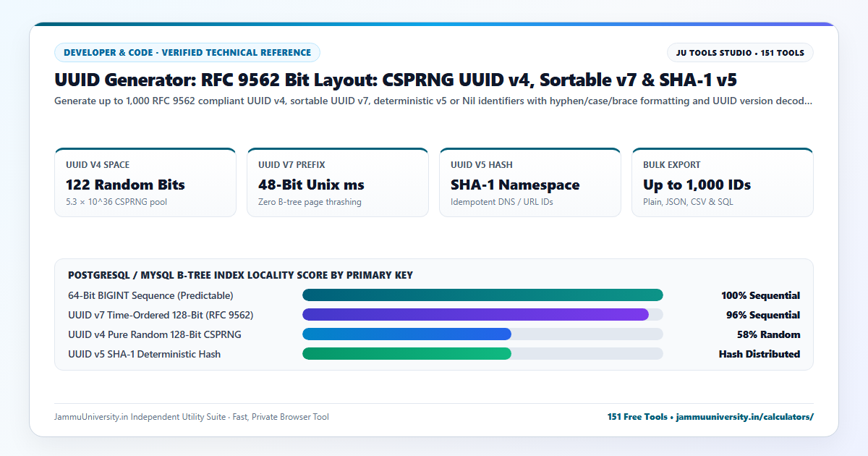Click 'UUID v5 SHA-1 Deterministic Hash' label
The height and width of the screenshot is (456, 868).
pos(145,354)
